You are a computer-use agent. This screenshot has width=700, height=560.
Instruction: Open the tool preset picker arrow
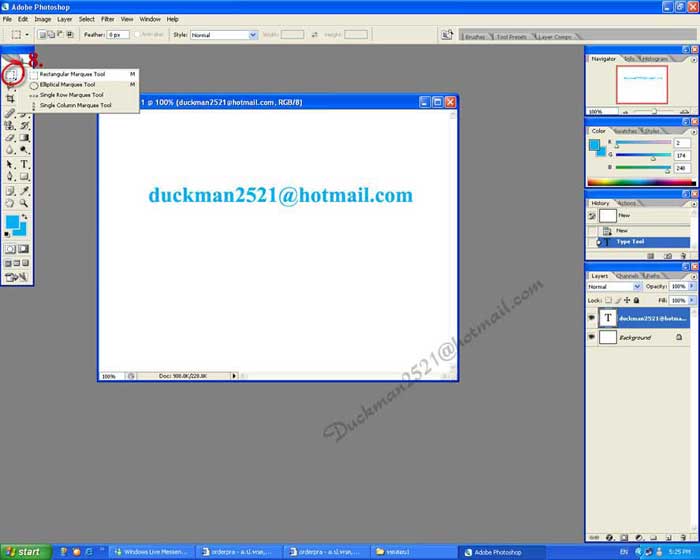[x=27, y=34]
